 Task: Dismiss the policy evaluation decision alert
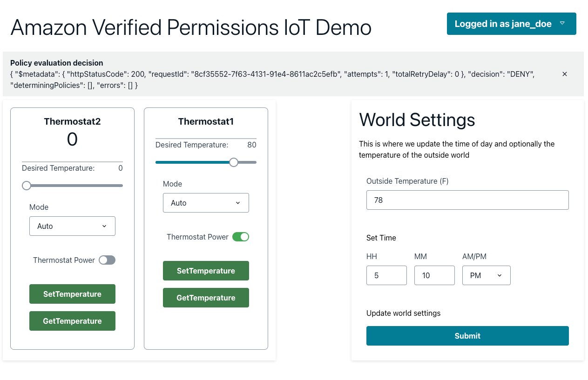click(565, 74)
